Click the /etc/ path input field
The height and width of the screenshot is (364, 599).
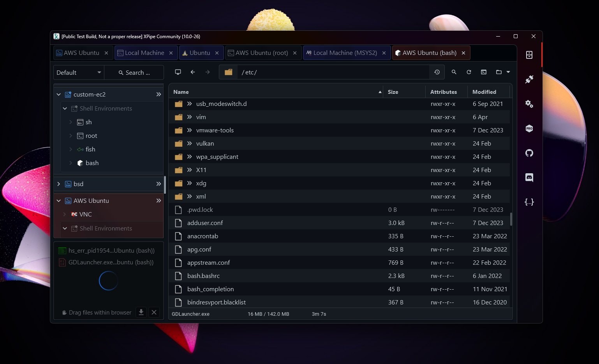pyautogui.click(x=333, y=72)
